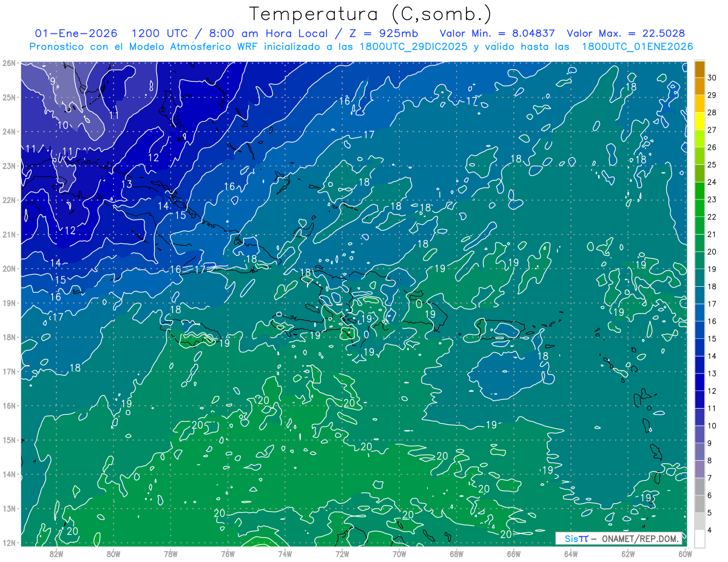Click the topmost brown colorbar swatch above 30
The width and height of the screenshot is (728, 562).
[699, 69]
